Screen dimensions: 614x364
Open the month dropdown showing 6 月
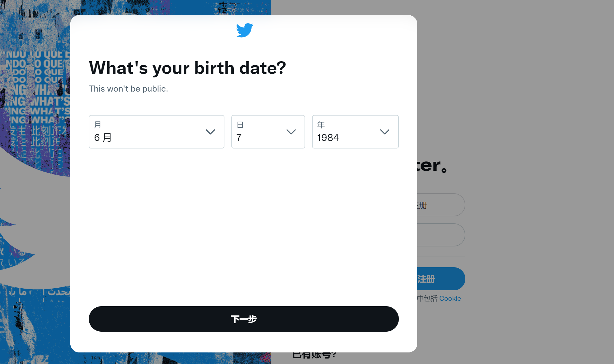pyautogui.click(x=156, y=132)
